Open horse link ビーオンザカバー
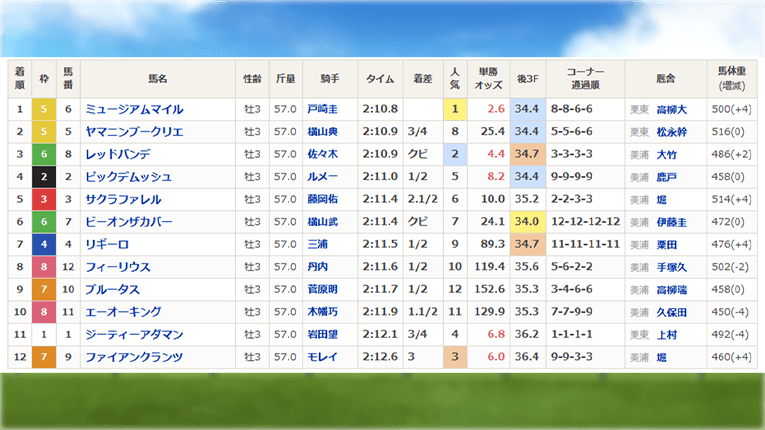 [x=129, y=222]
